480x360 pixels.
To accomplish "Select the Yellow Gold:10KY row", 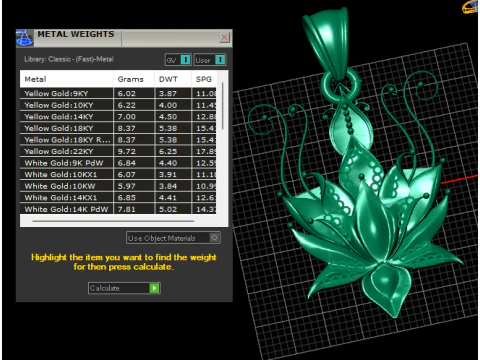I will click(x=118, y=105).
